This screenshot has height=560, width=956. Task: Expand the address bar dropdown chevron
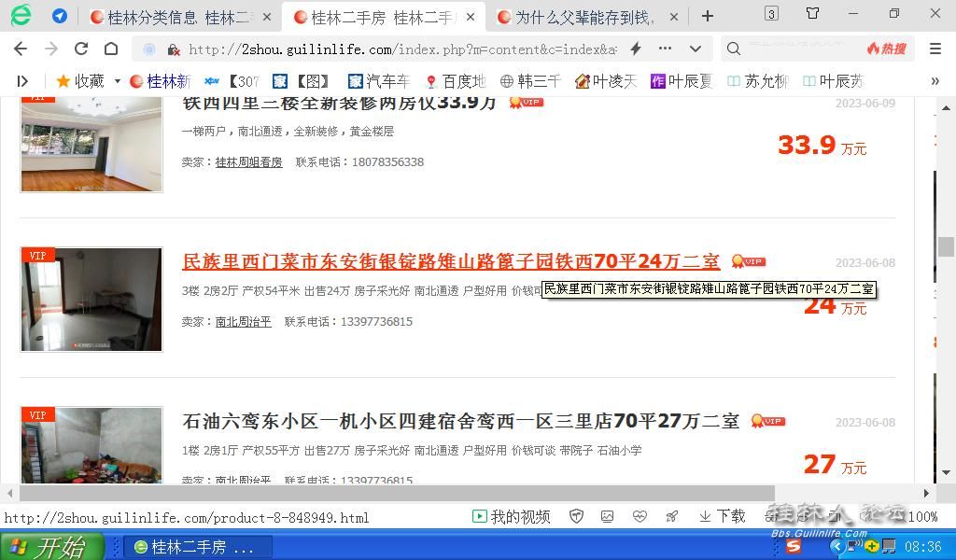click(x=695, y=49)
